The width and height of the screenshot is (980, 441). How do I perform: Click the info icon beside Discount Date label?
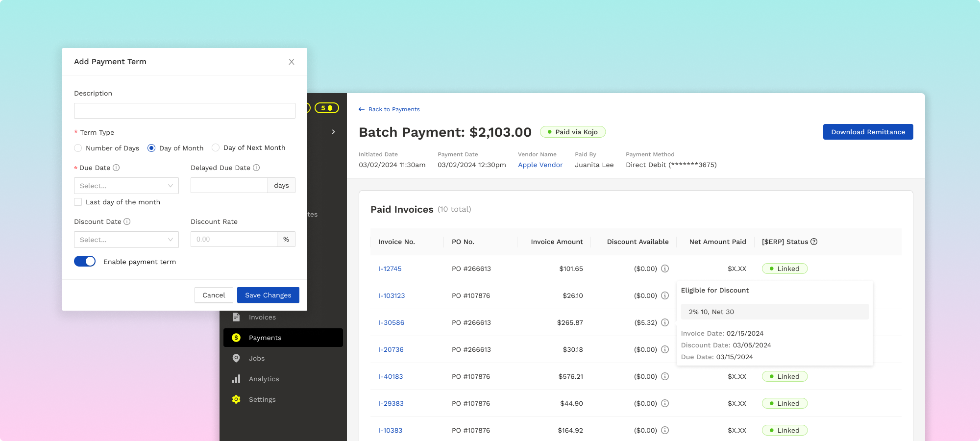pos(127,221)
